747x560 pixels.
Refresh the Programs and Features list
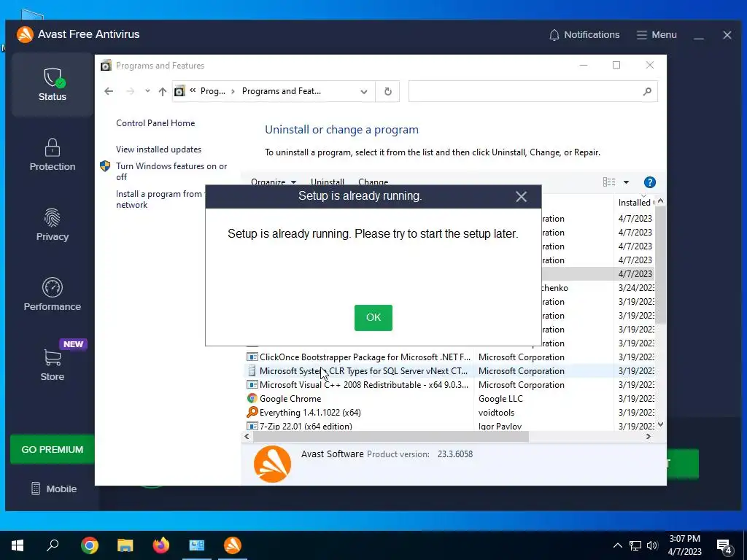388,91
